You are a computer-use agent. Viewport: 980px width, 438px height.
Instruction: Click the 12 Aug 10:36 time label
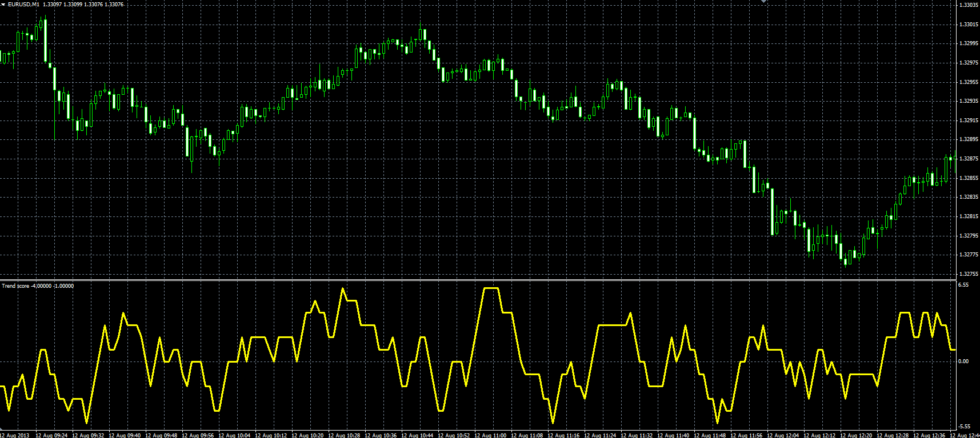point(381,435)
